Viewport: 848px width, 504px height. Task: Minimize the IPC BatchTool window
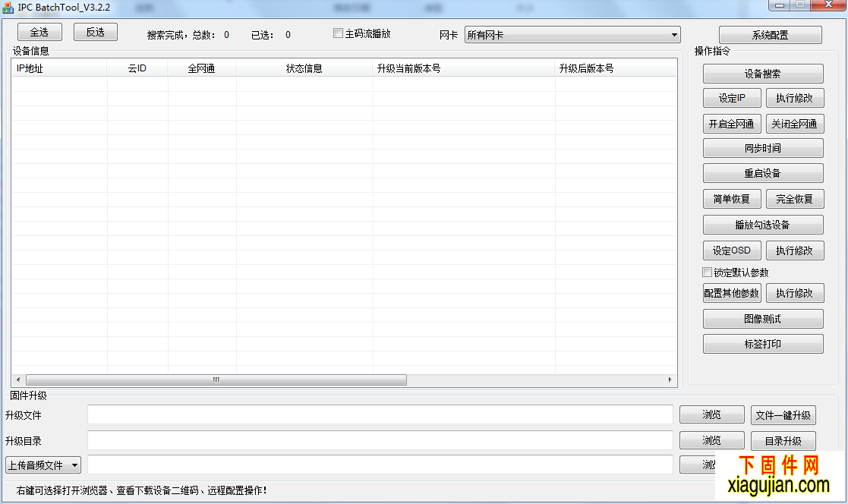coord(780,5)
